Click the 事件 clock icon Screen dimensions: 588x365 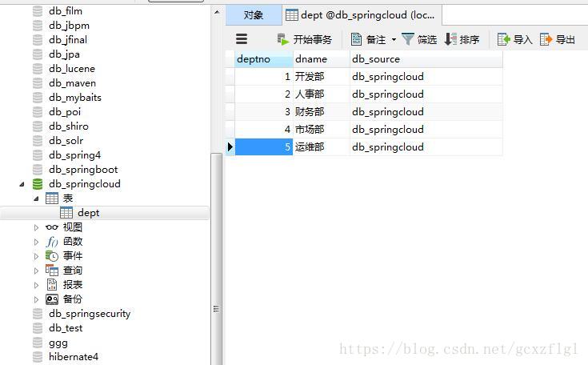[52, 256]
